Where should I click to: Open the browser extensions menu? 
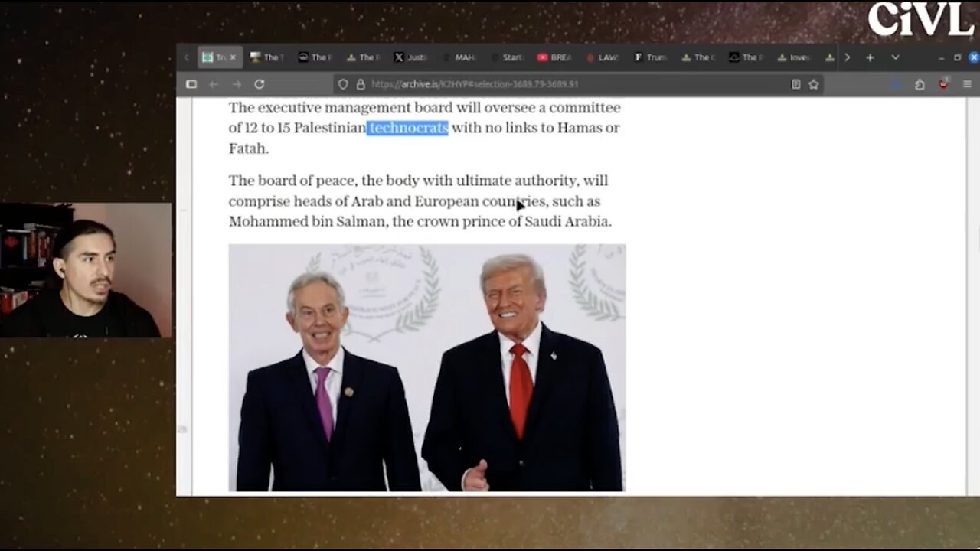coord(920,84)
